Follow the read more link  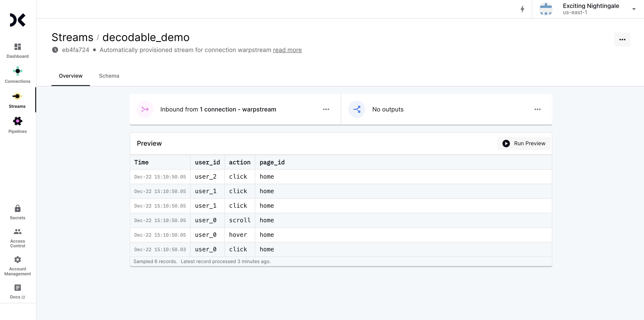click(x=287, y=50)
